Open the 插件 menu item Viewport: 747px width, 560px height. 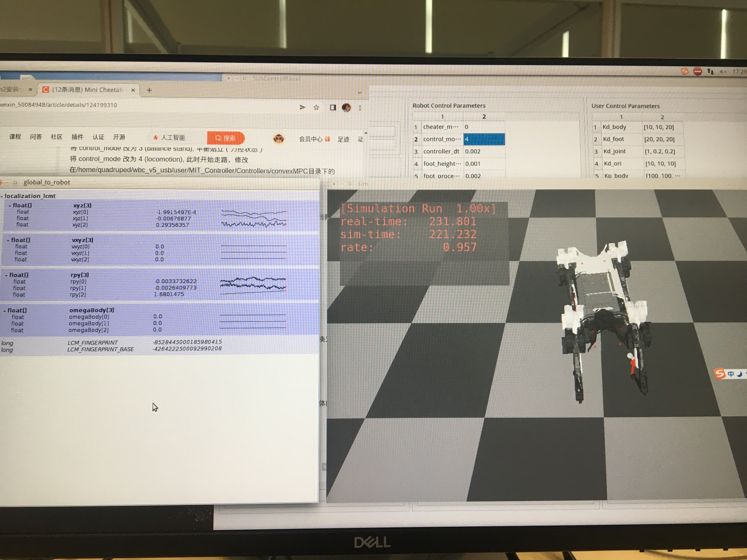(77, 137)
